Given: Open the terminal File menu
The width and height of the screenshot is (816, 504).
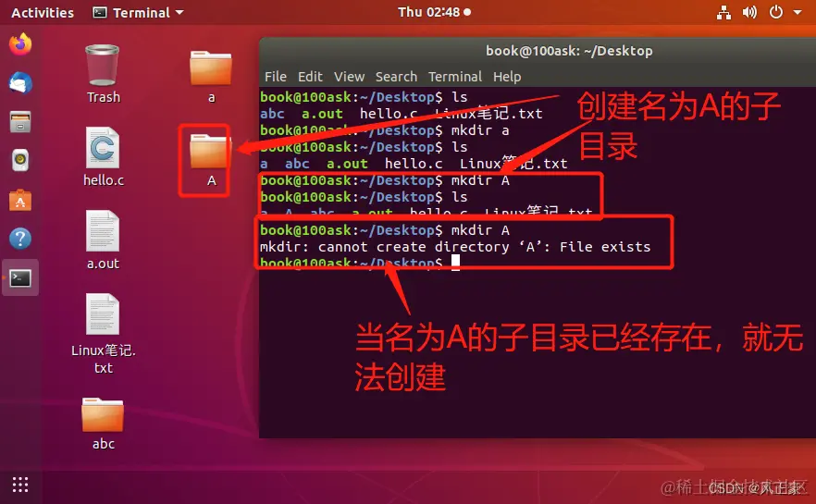Looking at the screenshot, I should [x=276, y=77].
